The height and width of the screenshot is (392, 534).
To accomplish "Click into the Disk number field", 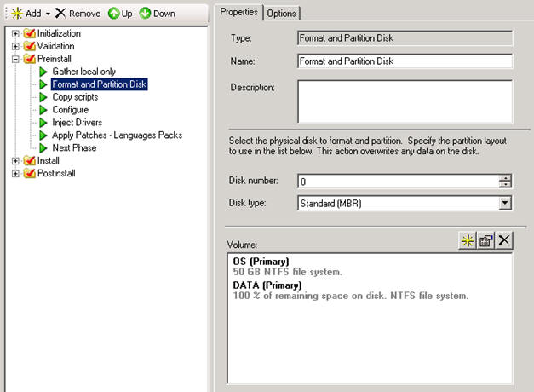I will coord(398,182).
